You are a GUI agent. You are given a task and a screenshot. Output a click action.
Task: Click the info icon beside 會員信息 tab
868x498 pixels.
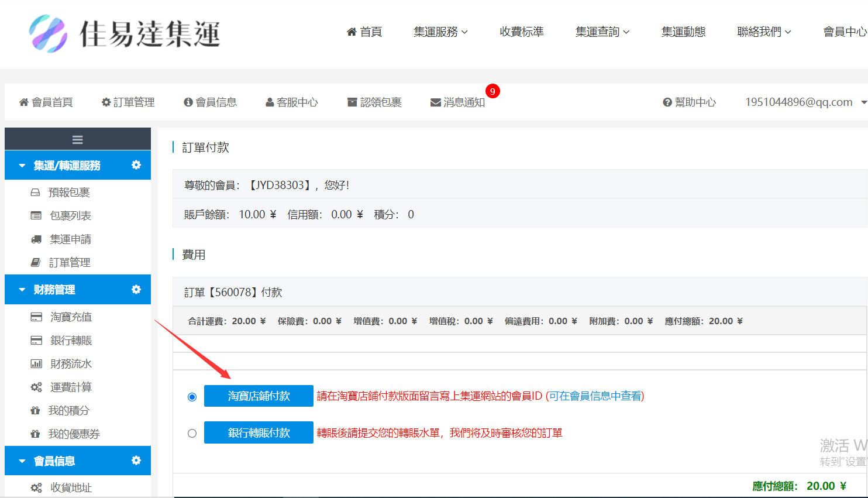coord(188,102)
